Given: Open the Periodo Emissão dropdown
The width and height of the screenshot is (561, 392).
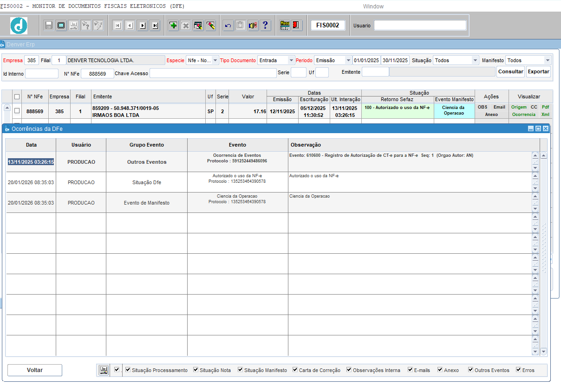Looking at the screenshot, I should (348, 60).
